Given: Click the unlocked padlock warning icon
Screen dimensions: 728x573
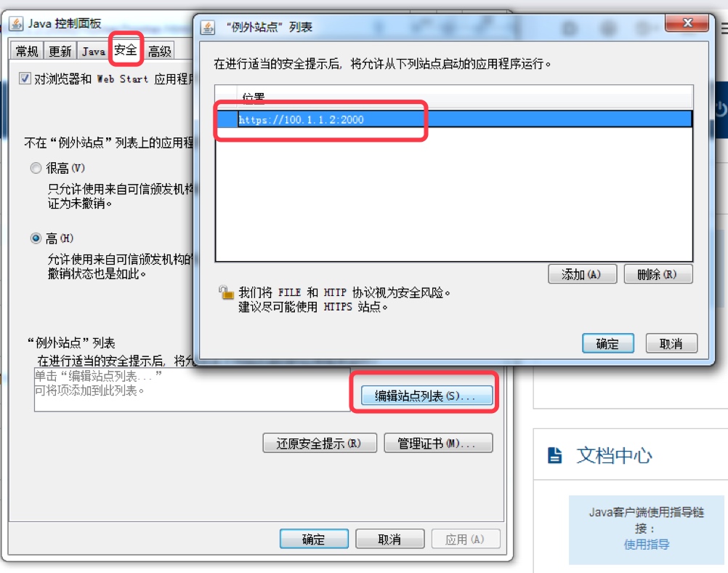Looking at the screenshot, I should tap(226, 293).
